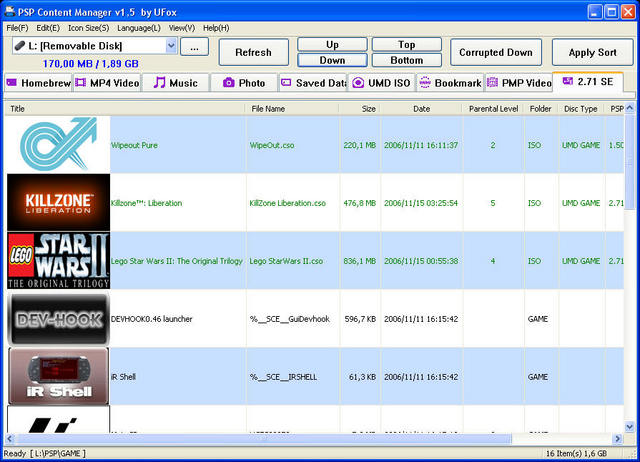Click the Photo camera icon
The height and width of the screenshot is (462, 640).
click(x=229, y=83)
